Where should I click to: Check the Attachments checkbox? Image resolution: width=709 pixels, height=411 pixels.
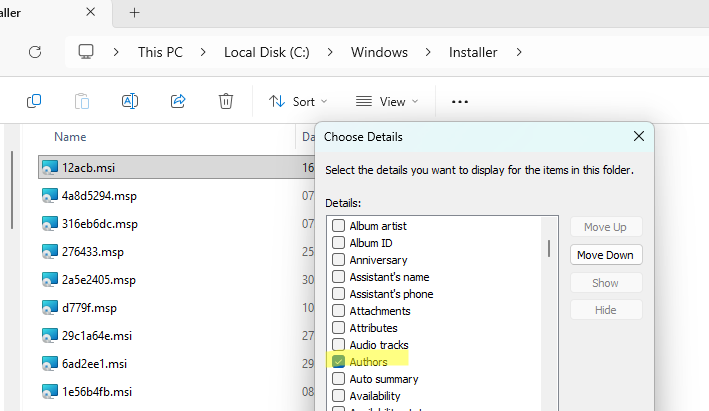[338, 311]
